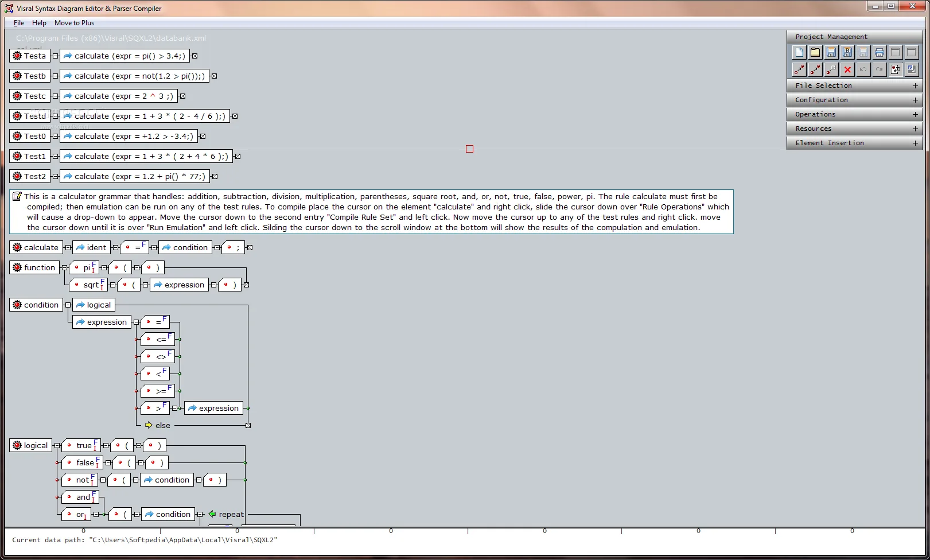
Task: Click the blue arrow icon in ident box
Action: 80,247
